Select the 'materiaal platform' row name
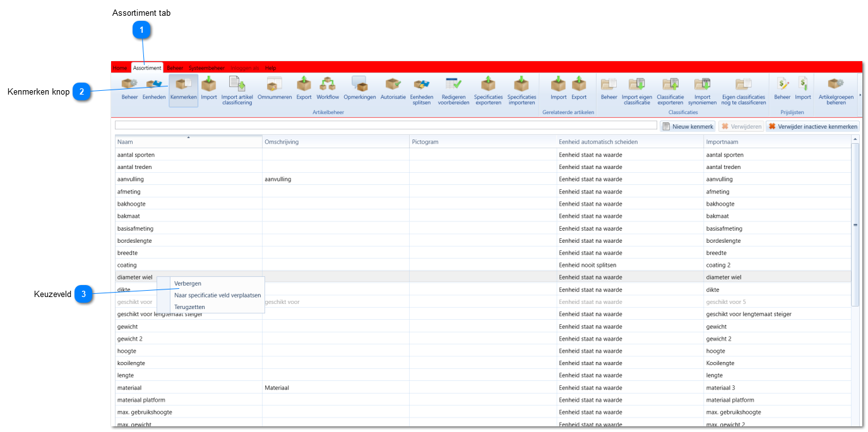The width and height of the screenshot is (868, 432). pyautogui.click(x=141, y=400)
